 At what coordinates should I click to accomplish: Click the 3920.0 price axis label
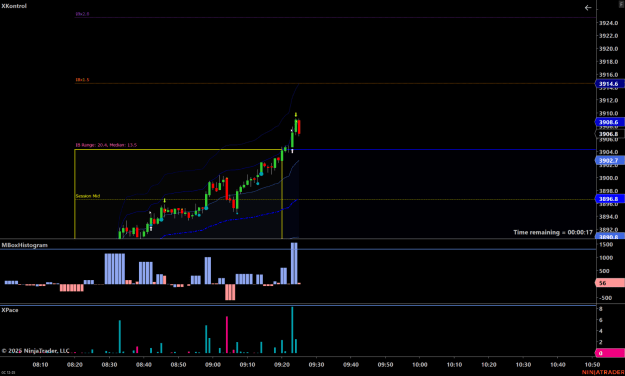[x=609, y=49]
